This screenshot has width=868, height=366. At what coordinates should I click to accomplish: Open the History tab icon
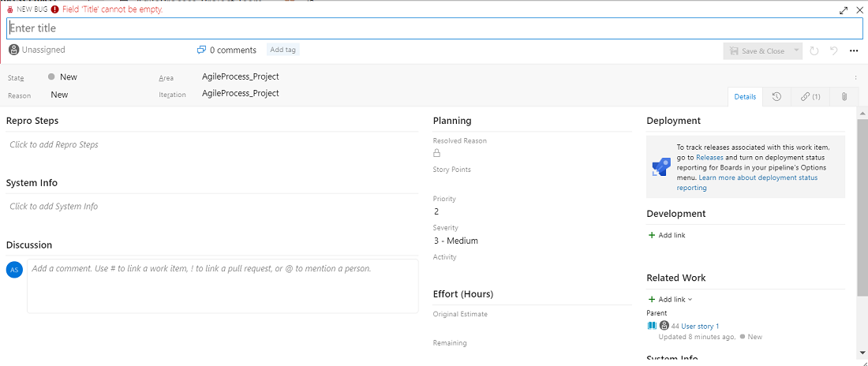pos(776,97)
